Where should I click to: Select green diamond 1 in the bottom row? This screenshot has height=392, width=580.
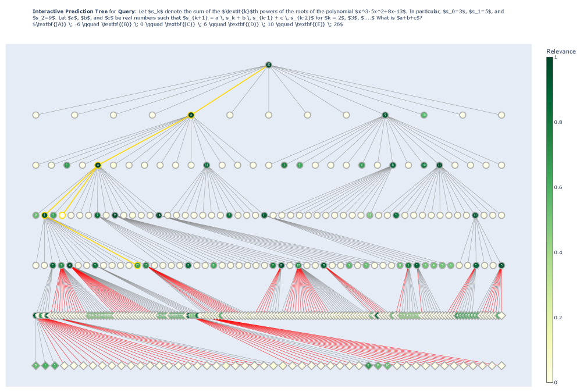45,366
